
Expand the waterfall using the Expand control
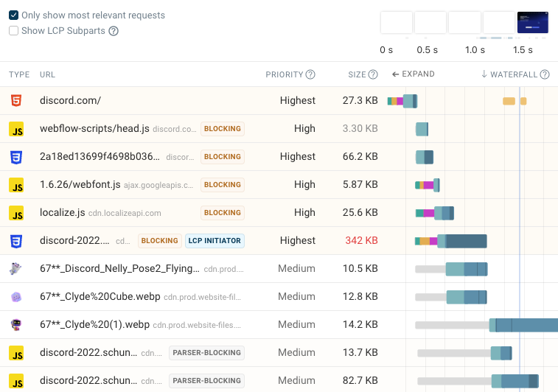coord(413,74)
